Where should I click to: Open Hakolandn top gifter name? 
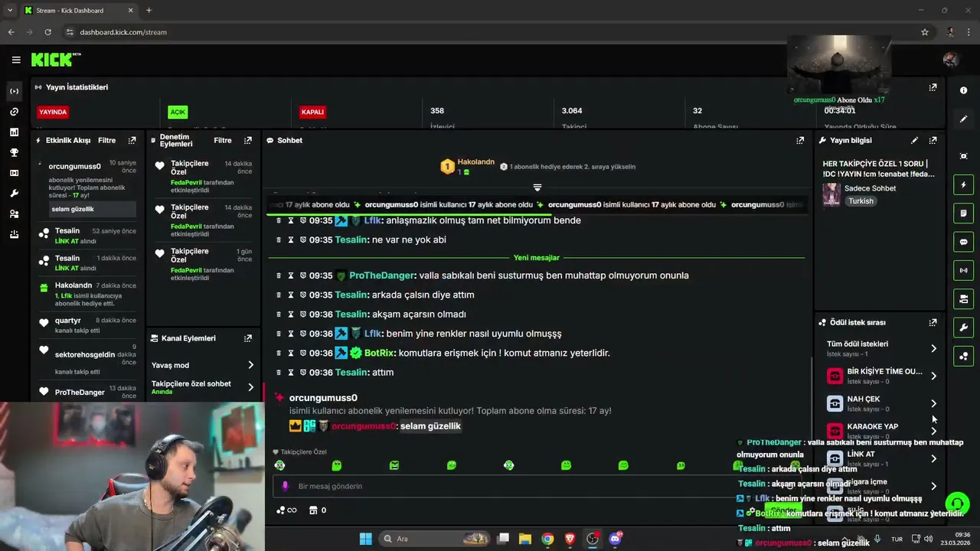pos(475,162)
